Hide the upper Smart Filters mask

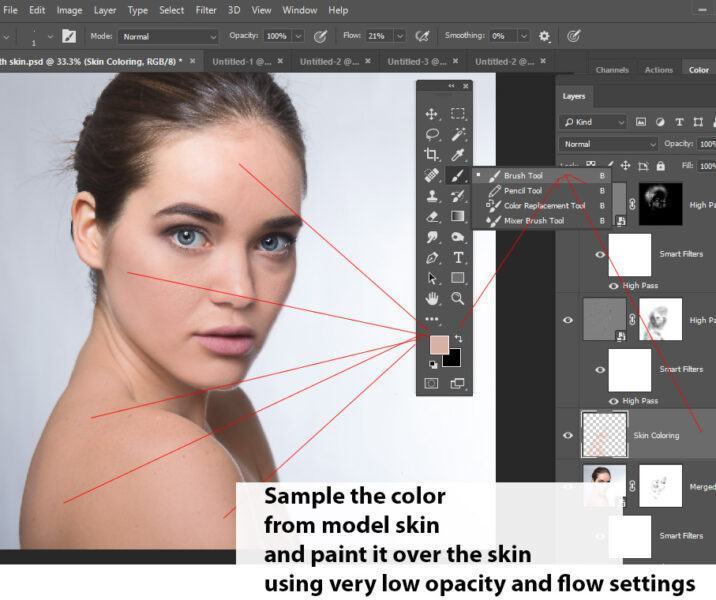pos(600,254)
